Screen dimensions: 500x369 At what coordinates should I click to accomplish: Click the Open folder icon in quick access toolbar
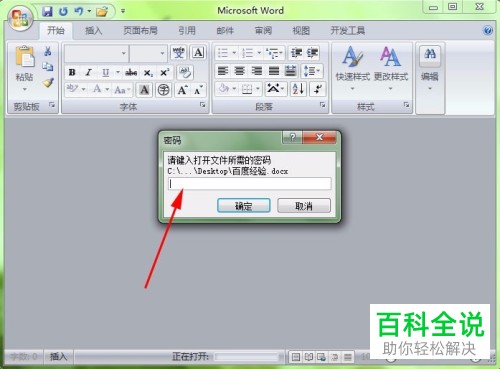point(102,12)
